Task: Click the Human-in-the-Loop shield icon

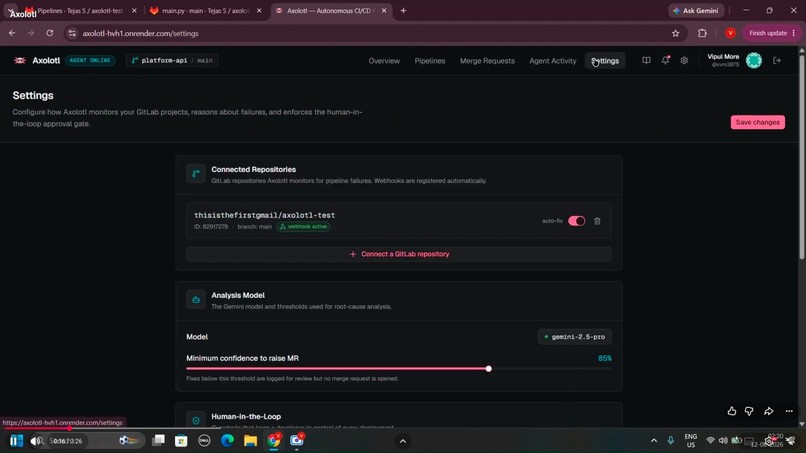Action: (196, 420)
